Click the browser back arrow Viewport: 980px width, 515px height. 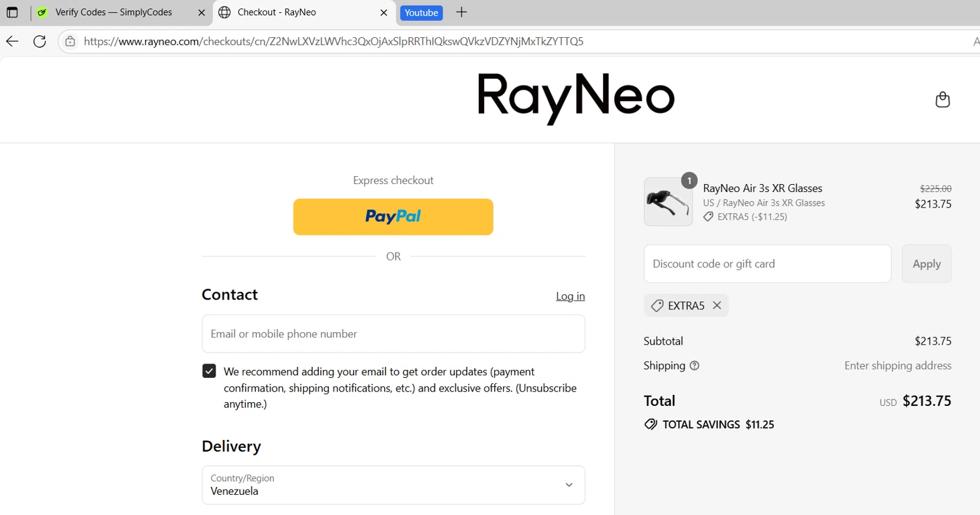pyautogui.click(x=12, y=42)
